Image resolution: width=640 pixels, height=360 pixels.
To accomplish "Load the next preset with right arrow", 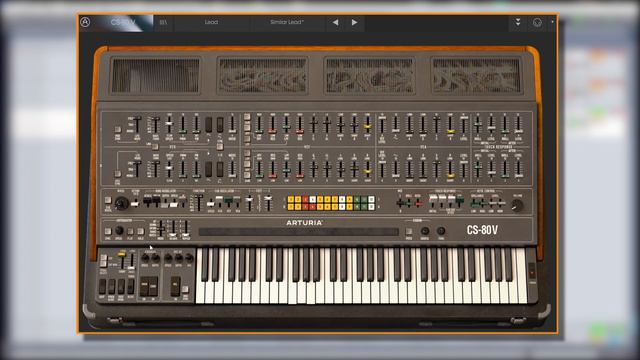I will (354, 22).
